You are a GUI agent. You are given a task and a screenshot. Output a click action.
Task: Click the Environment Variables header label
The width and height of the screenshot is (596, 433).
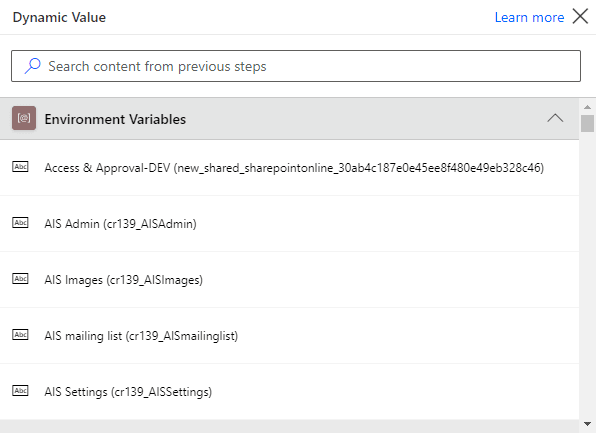[x=115, y=119]
